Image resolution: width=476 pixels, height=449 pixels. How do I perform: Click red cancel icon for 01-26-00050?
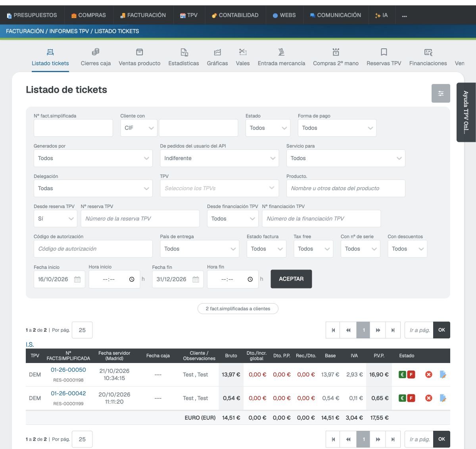click(429, 374)
